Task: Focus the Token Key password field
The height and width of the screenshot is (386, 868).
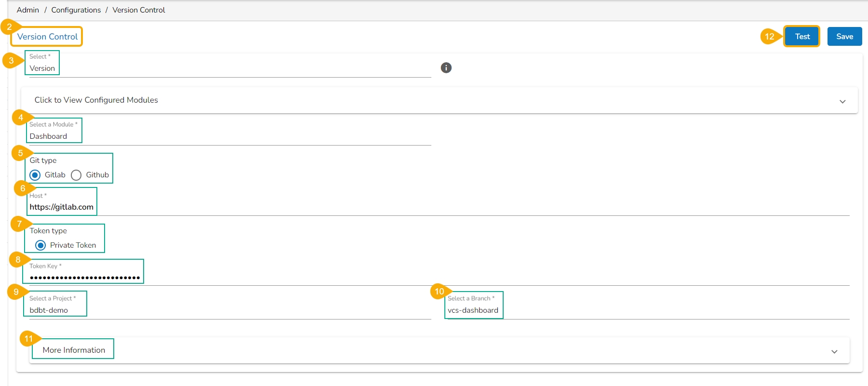Action: [434, 278]
